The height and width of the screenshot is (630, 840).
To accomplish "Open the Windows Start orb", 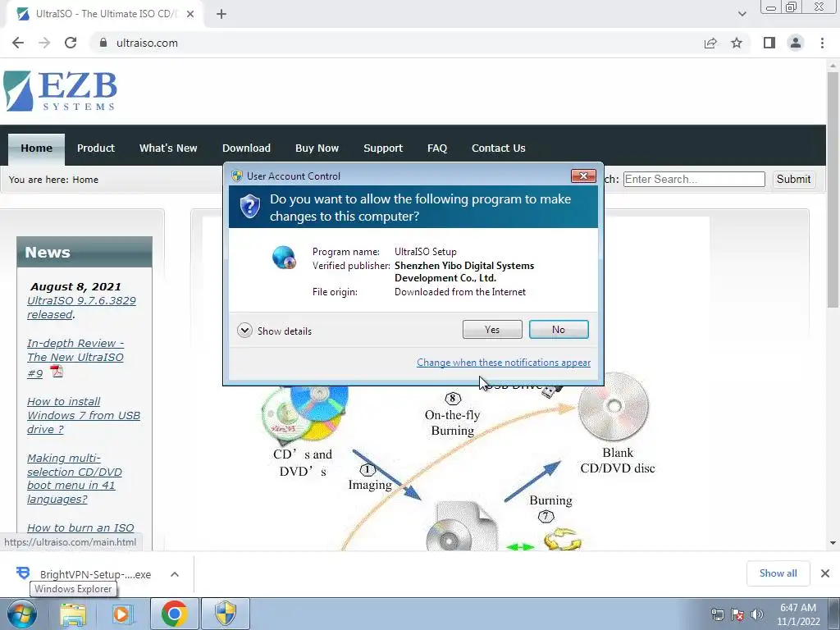I will pyautogui.click(x=22, y=614).
